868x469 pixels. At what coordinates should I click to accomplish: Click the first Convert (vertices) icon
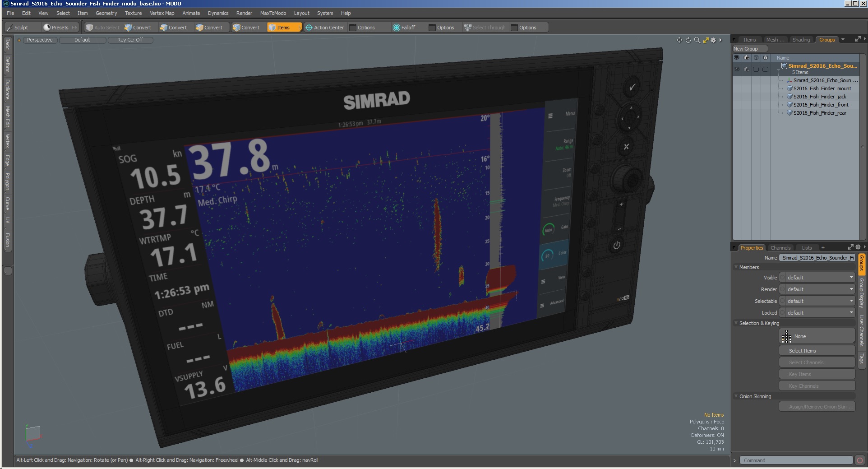128,28
